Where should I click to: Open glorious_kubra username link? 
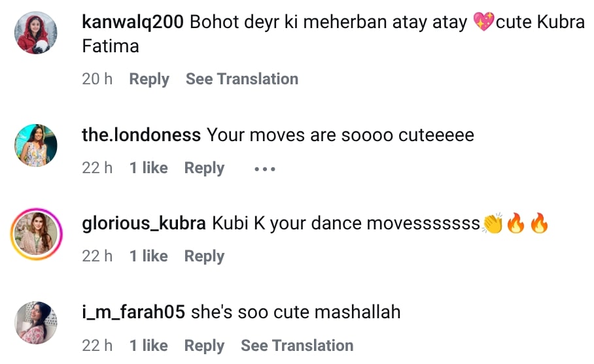[144, 223]
